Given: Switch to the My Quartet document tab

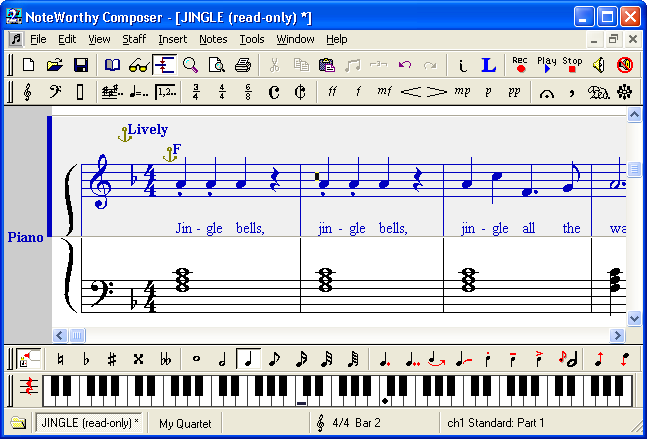Looking at the screenshot, I should tap(185, 423).
